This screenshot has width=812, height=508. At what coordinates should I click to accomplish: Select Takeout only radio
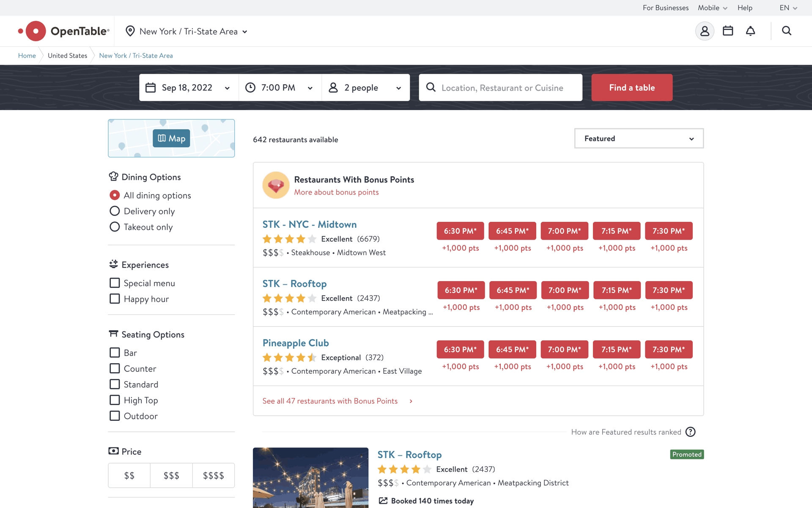115,227
